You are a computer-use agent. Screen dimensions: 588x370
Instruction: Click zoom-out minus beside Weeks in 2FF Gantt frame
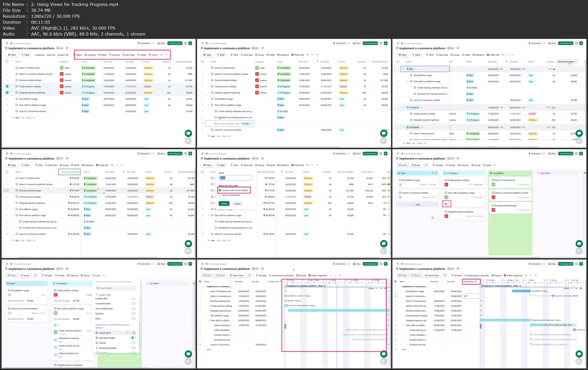point(576,288)
